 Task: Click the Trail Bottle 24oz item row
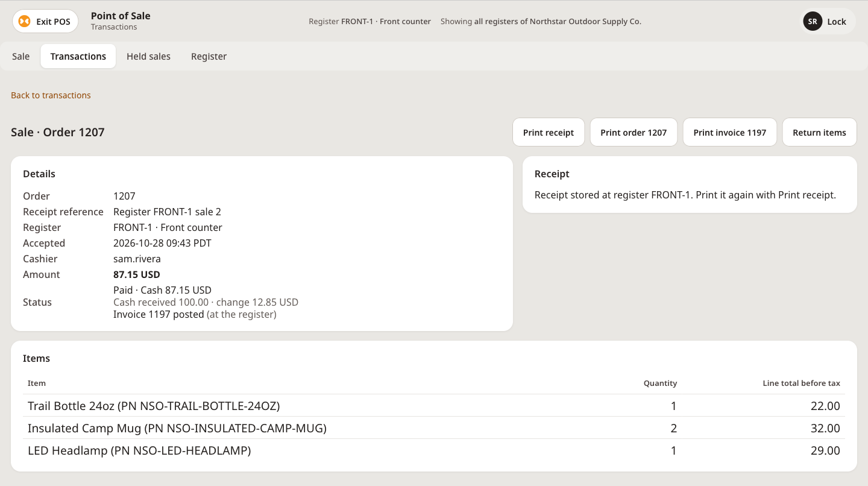coord(434,406)
